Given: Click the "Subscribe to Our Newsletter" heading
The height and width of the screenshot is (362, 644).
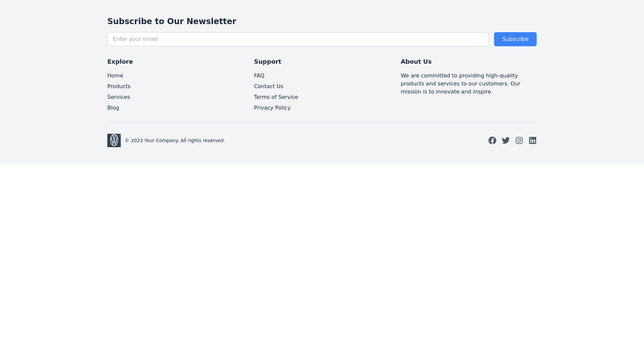Looking at the screenshot, I should tap(172, 21).
